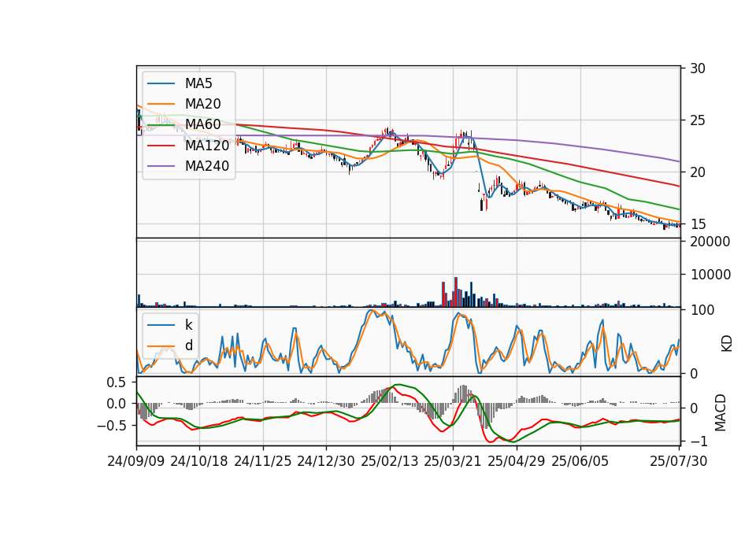The height and width of the screenshot is (543, 756).
Task: Click the MA120 legend label
Action: (x=207, y=145)
